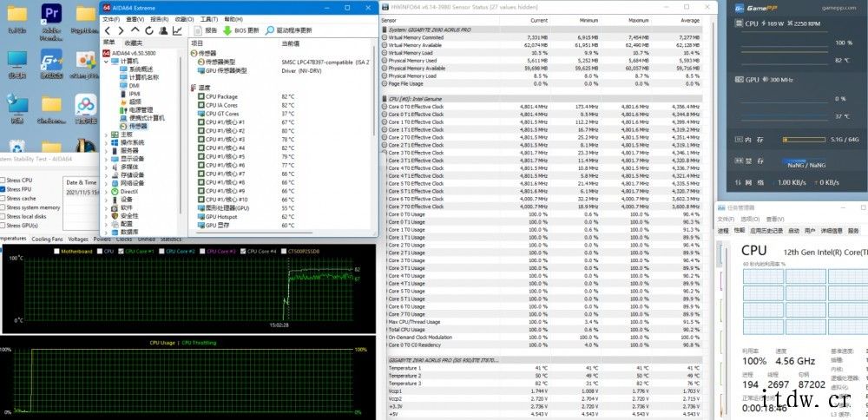This screenshot has width=868, height=420.
Task: Enable Stress GPU(s) checkbox
Action: tap(3, 226)
